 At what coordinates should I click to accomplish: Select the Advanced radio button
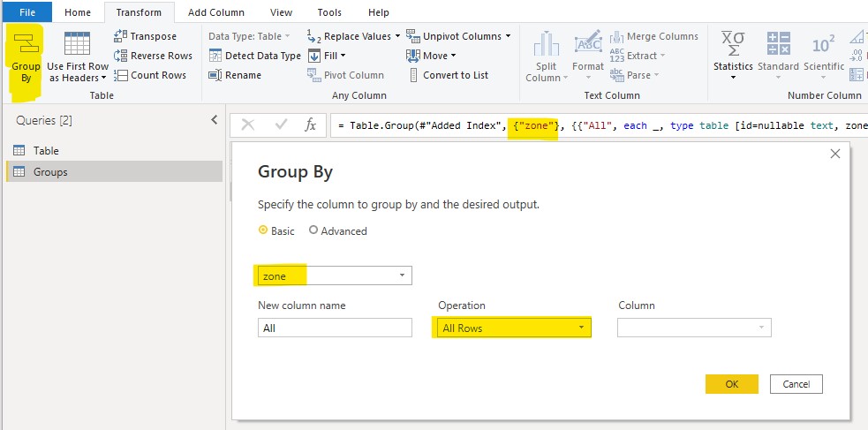point(313,230)
